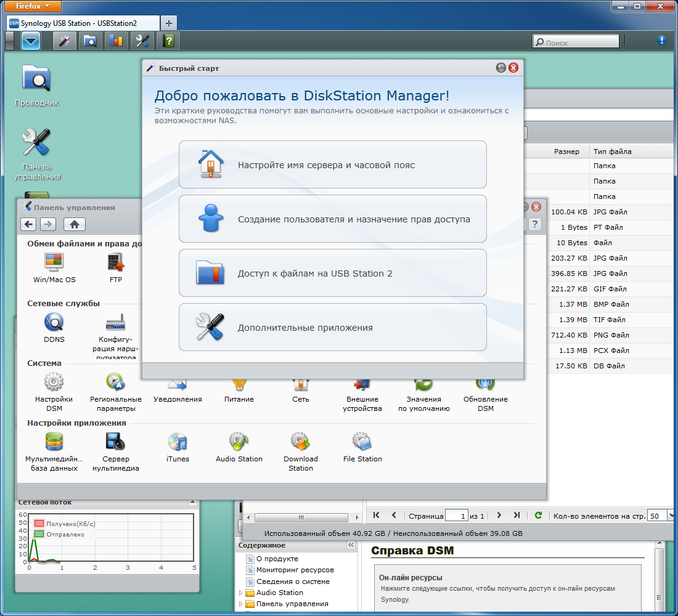Open Настройки DSM
Image resolution: width=678 pixels, height=616 pixels.
point(54,392)
